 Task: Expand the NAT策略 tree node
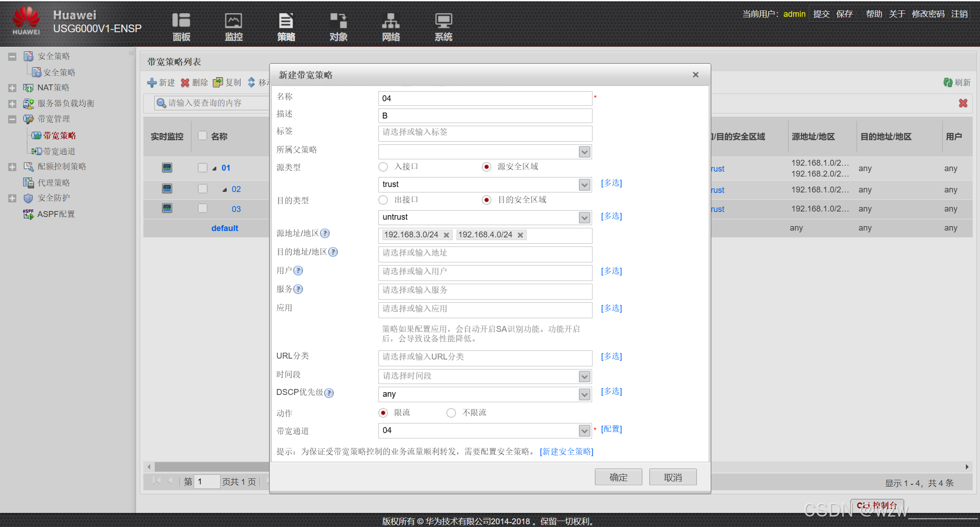(x=12, y=88)
